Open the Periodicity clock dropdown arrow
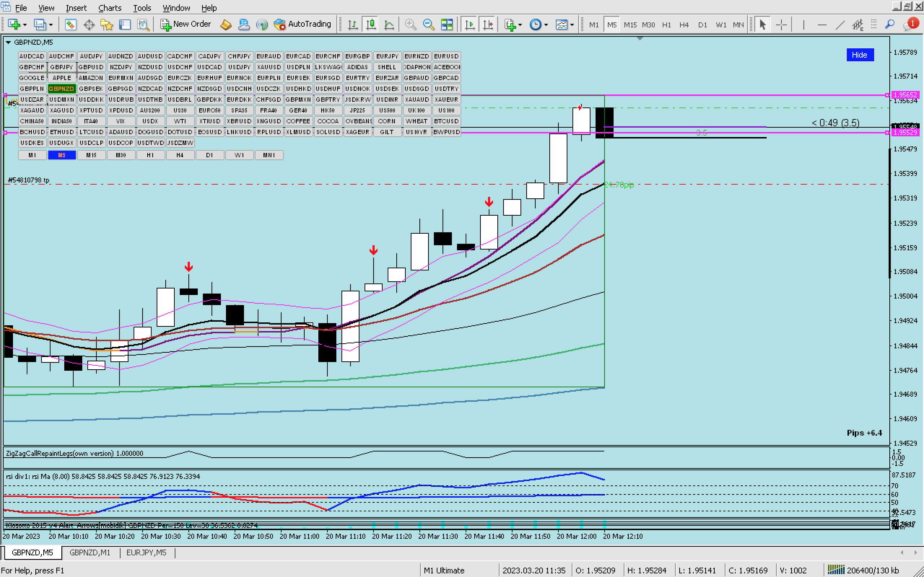 click(546, 25)
